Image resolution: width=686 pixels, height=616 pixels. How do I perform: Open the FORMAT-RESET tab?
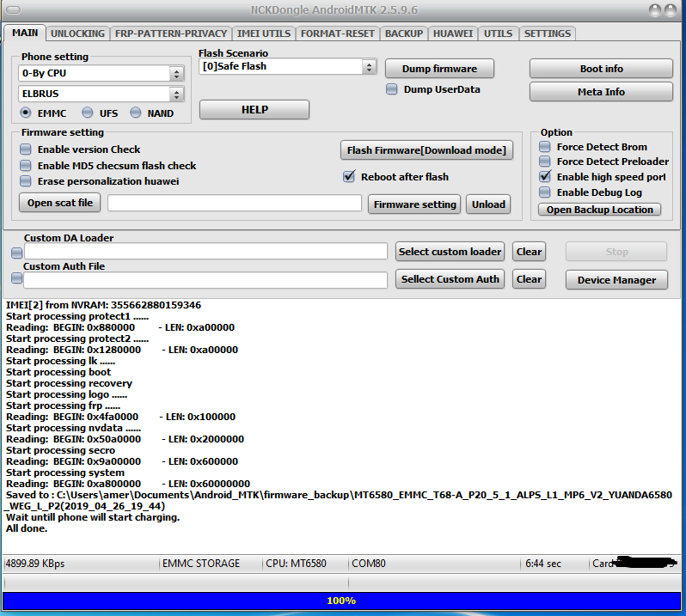(337, 34)
